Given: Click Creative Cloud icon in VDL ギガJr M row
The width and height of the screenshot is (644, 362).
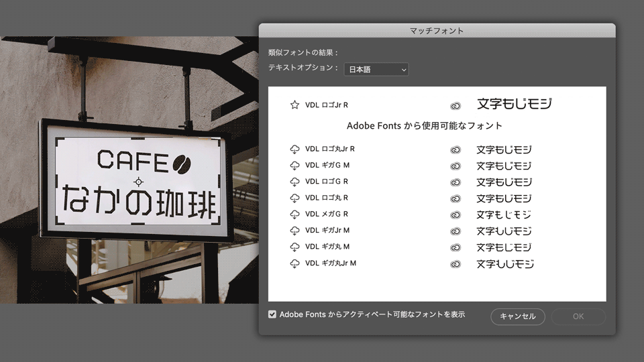Looking at the screenshot, I should click(455, 231).
